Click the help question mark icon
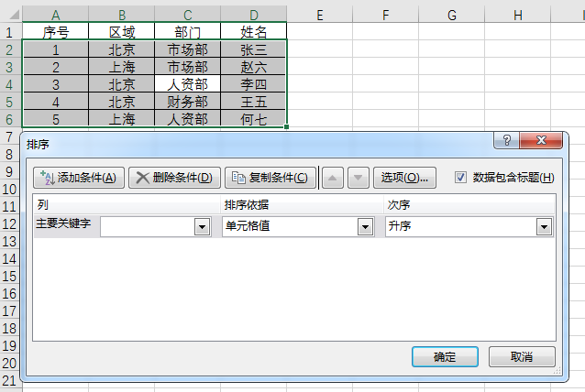This screenshot has width=585, height=392. 507,140
